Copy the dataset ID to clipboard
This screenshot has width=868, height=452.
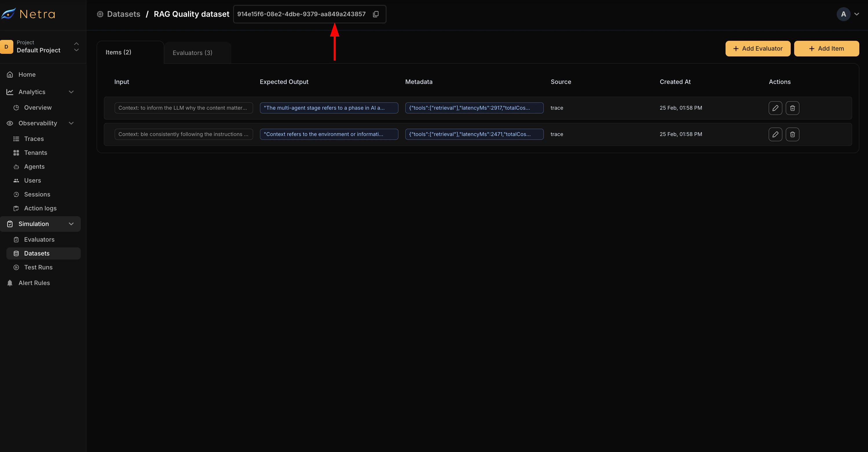point(376,14)
